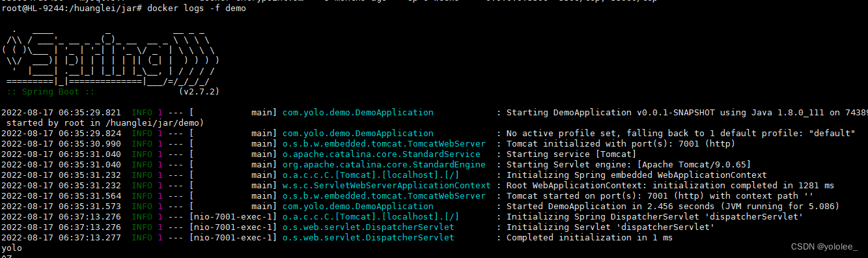Click 'No active profile set' log message
Viewport: 868px width, 258px height.
(x=561, y=134)
